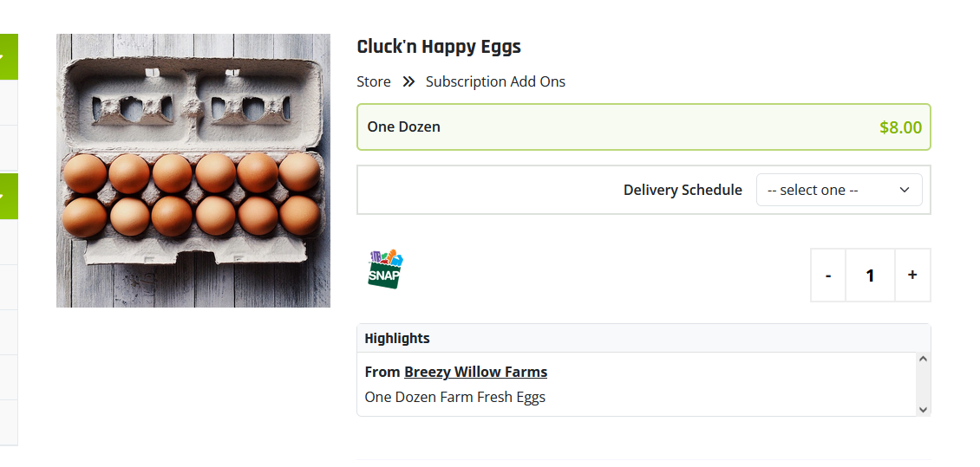Screen dimensions: 980x467
Task: Open the Subscription Add Ons breadcrumb link
Action: [x=495, y=81]
